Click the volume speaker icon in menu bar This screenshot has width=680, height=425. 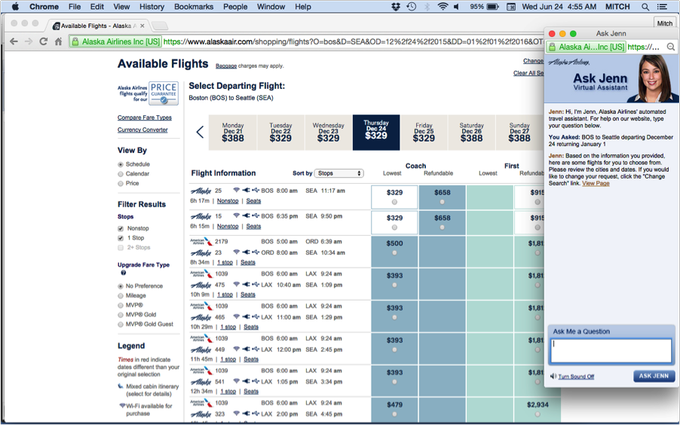tap(457, 7)
